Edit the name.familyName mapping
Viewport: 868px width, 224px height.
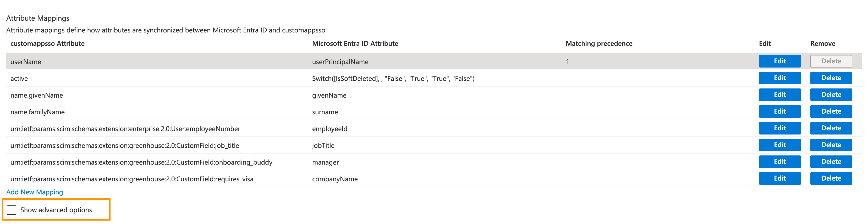(779, 111)
